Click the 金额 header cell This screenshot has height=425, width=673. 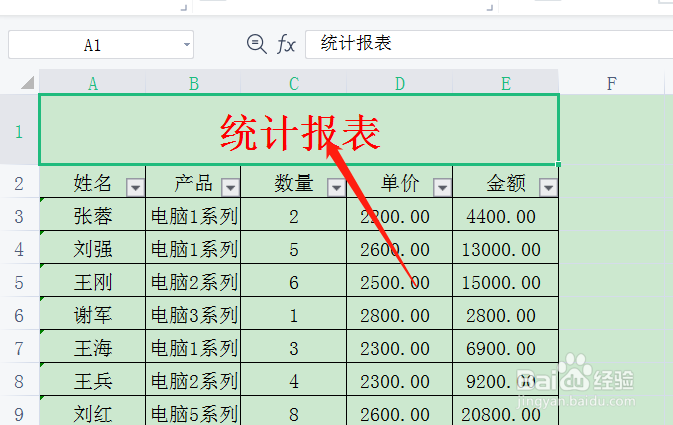tap(506, 182)
